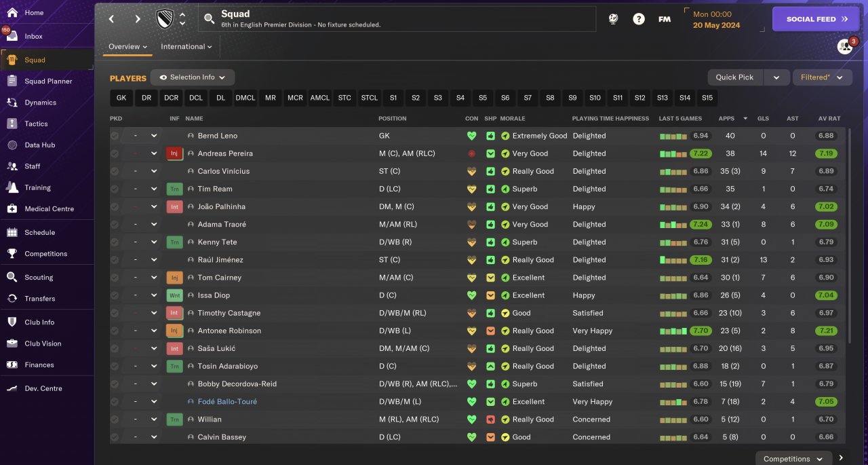Sort by the APPS column header
The width and height of the screenshot is (868, 465).
[x=726, y=118]
